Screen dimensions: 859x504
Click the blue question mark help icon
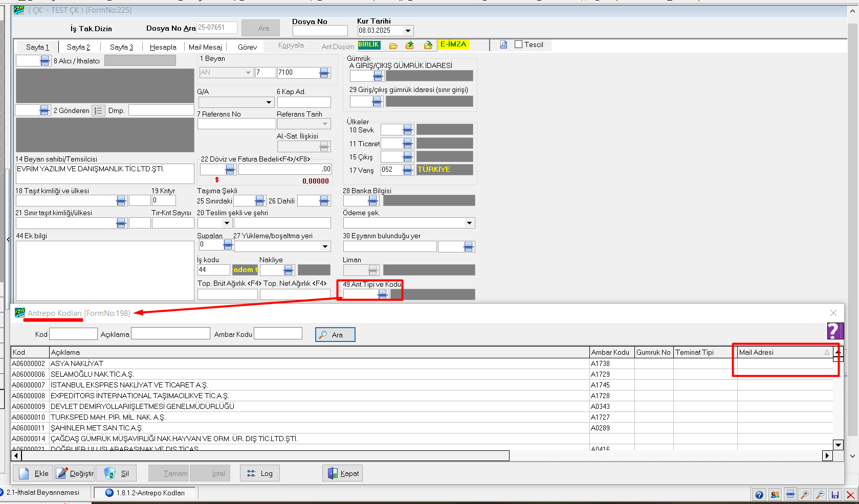coord(759,494)
